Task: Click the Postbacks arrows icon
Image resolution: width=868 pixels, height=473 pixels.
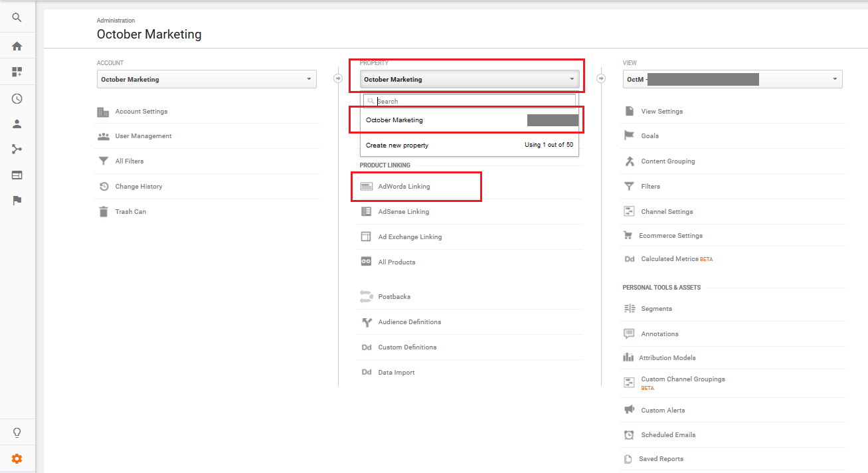Action: tap(366, 296)
